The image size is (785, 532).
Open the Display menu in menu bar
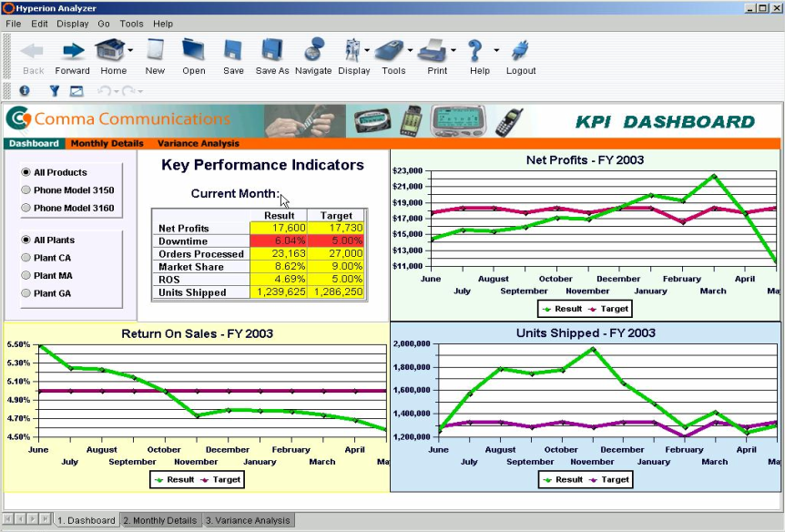coord(73,24)
